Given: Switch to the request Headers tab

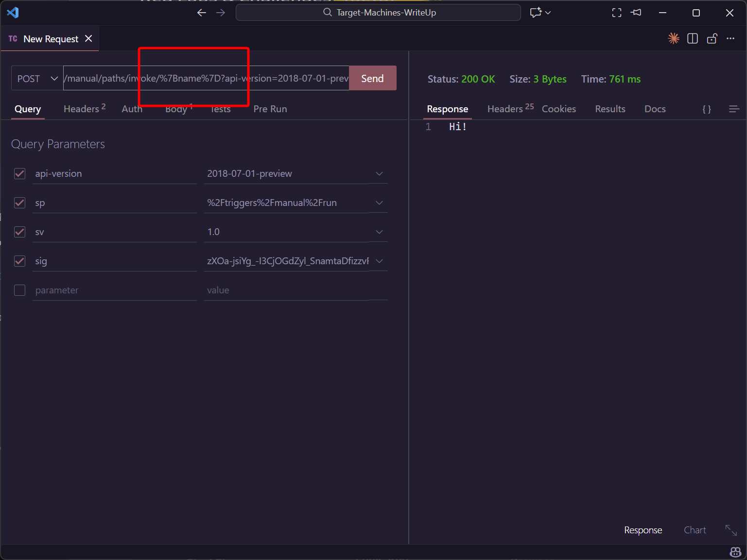Looking at the screenshot, I should [82, 109].
